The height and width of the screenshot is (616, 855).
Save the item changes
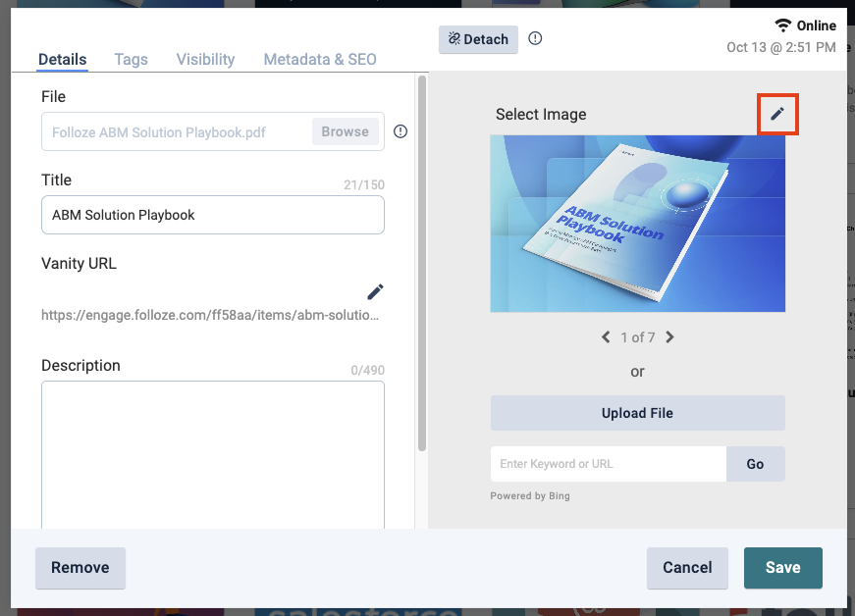click(782, 567)
